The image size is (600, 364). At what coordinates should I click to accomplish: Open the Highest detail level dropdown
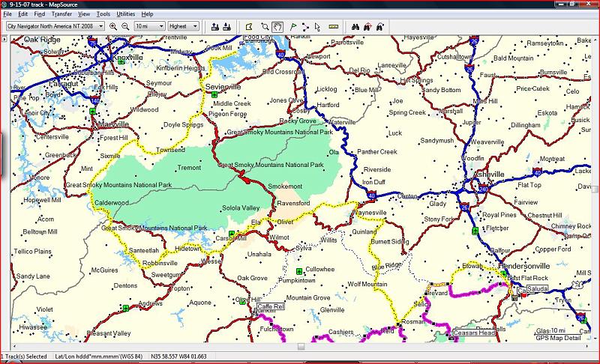tap(195, 26)
